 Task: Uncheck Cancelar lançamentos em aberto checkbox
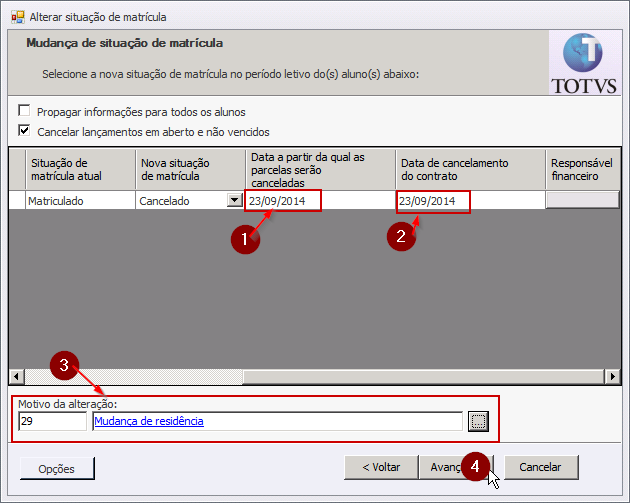point(24,131)
